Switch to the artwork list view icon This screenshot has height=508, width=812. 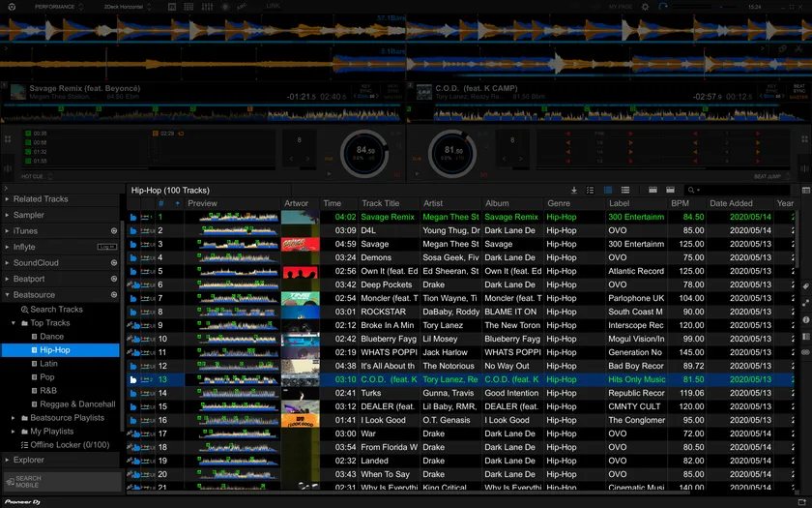pyautogui.click(x=608, y=191)
